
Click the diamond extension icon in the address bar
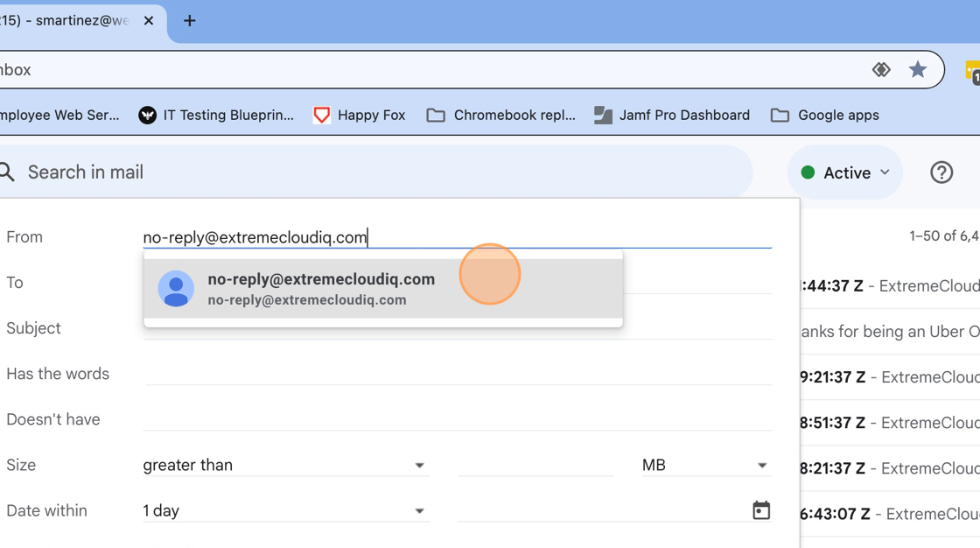(881, 69)
